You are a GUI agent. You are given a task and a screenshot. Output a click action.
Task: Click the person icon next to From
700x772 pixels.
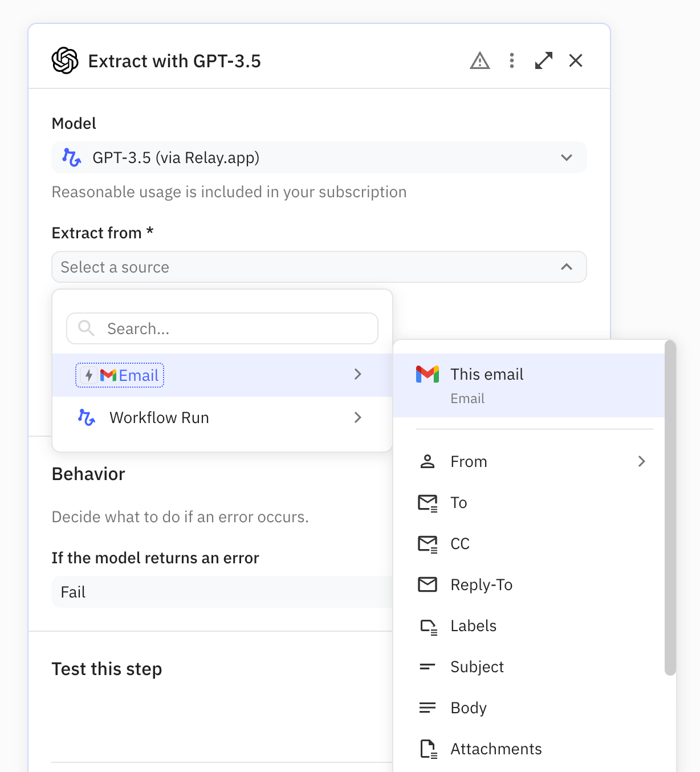click(x=428, y=461)
